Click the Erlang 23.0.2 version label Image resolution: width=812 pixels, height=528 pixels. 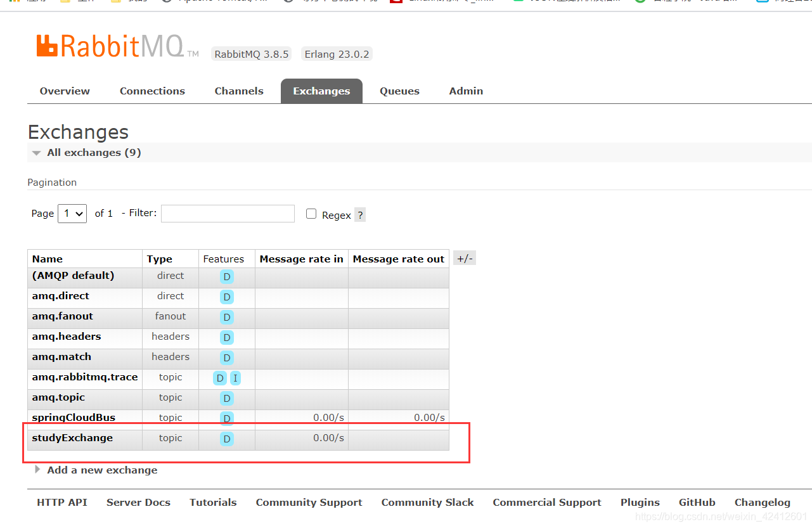(x=337, y=55)
